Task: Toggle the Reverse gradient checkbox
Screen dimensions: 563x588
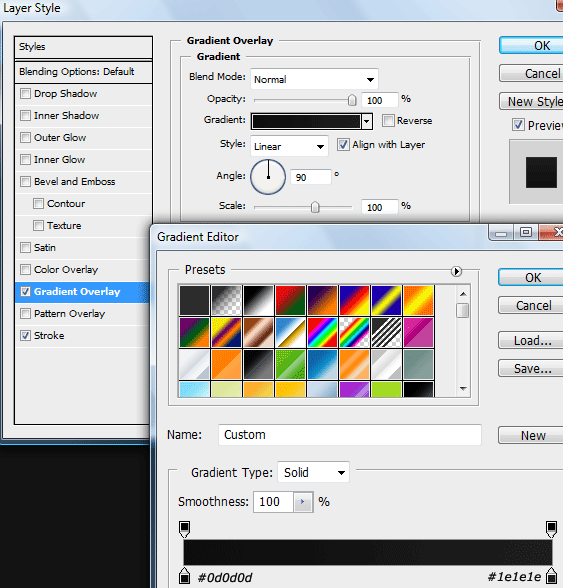Action: point(388,120)
